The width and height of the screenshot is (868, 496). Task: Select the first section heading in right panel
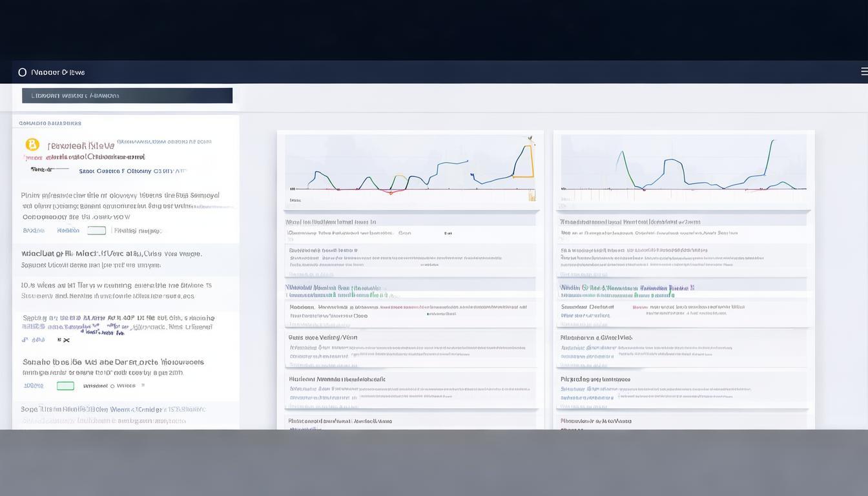630,222
